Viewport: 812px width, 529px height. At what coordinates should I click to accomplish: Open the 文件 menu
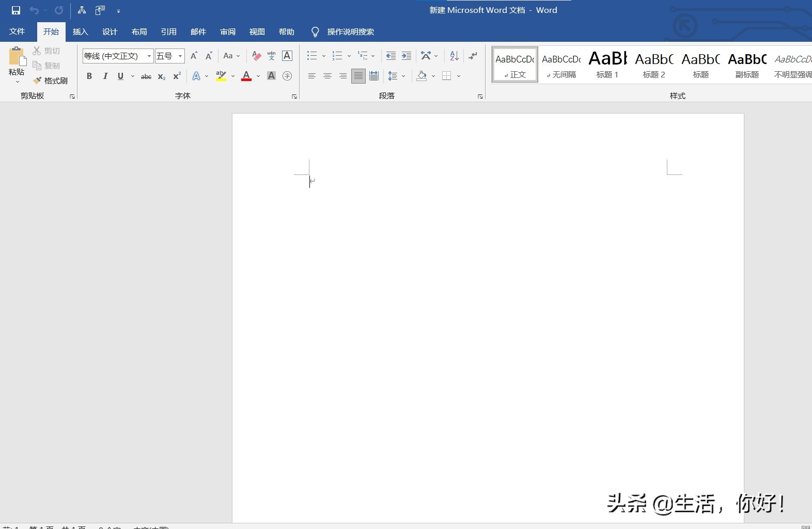coord(17,31)
